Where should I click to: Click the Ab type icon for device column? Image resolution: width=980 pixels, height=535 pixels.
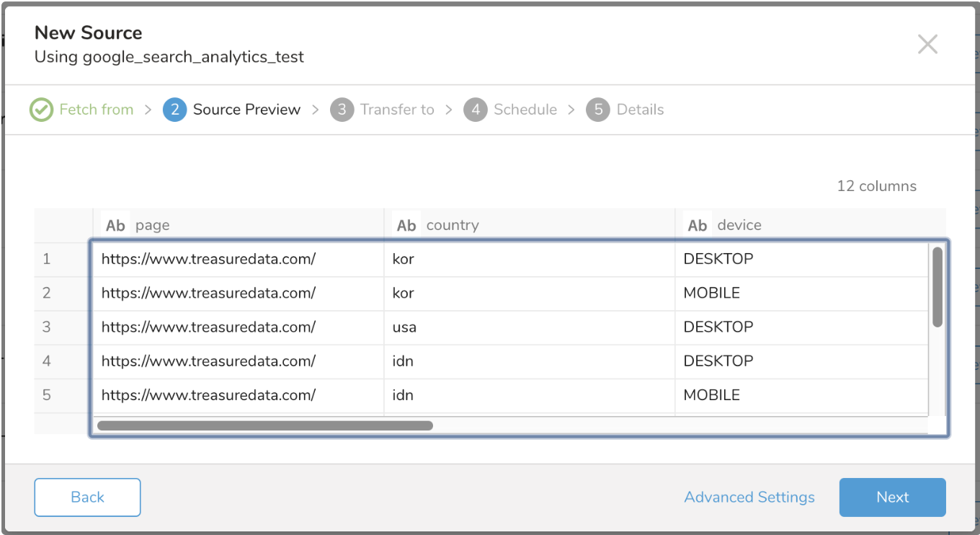(698, 226)
